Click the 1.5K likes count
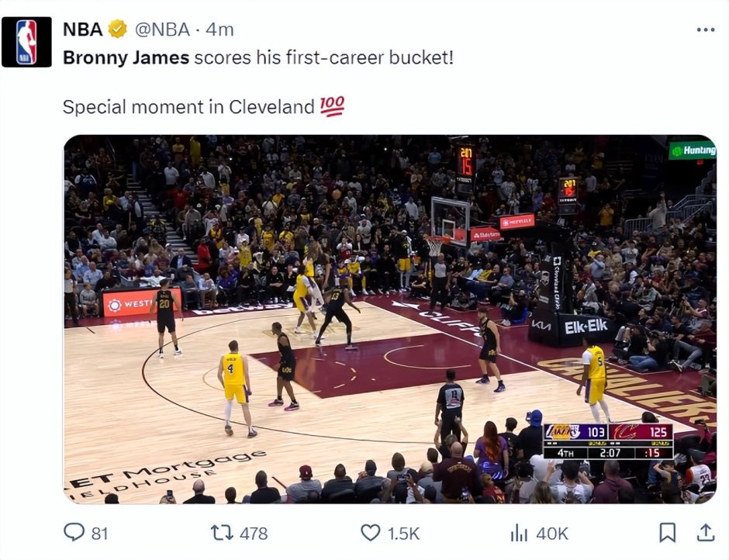This screenshot has height=560, width=729. 403,533
